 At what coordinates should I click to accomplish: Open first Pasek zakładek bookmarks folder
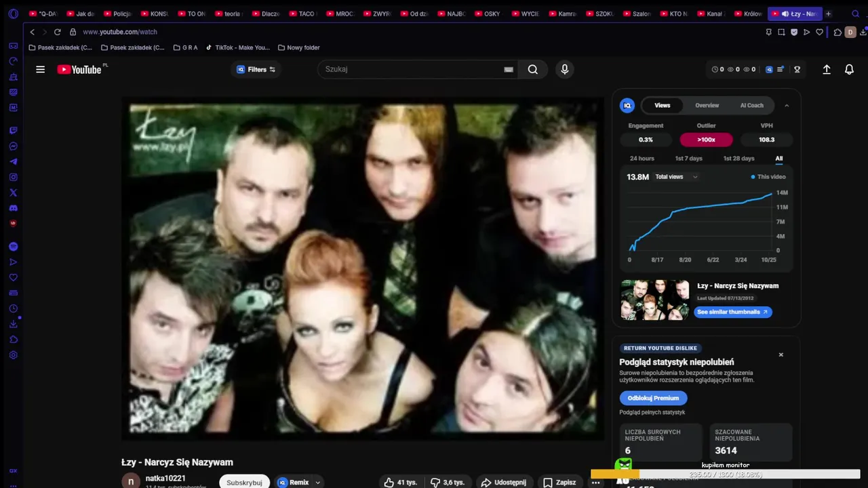(60, 47)
